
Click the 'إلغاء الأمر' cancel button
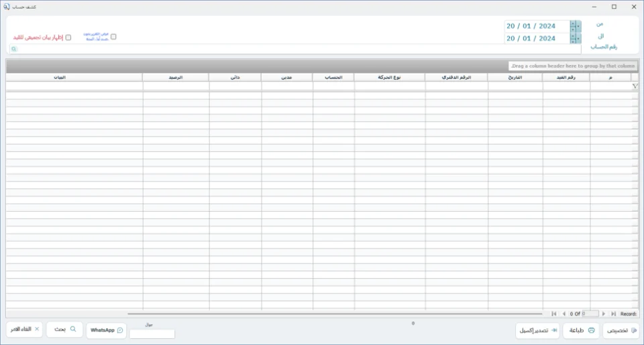click(24, 330)
